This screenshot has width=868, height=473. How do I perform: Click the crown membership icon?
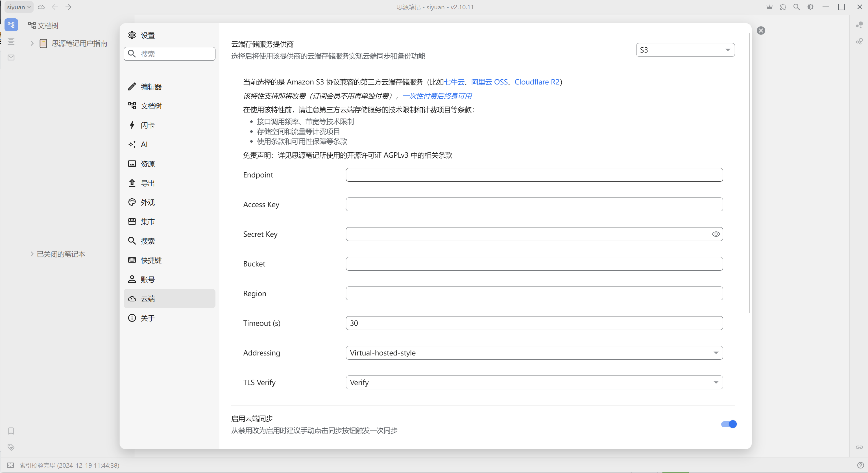pos(769,7)
